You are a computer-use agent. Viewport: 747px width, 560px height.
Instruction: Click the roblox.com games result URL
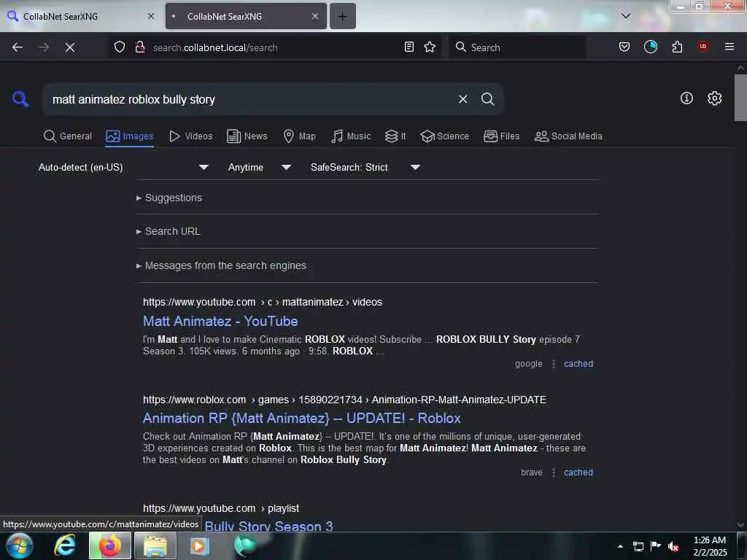click(344, 400)
